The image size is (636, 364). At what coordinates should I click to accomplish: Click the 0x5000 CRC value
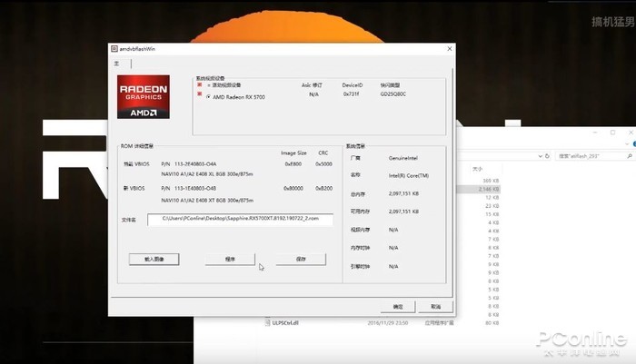323,164
